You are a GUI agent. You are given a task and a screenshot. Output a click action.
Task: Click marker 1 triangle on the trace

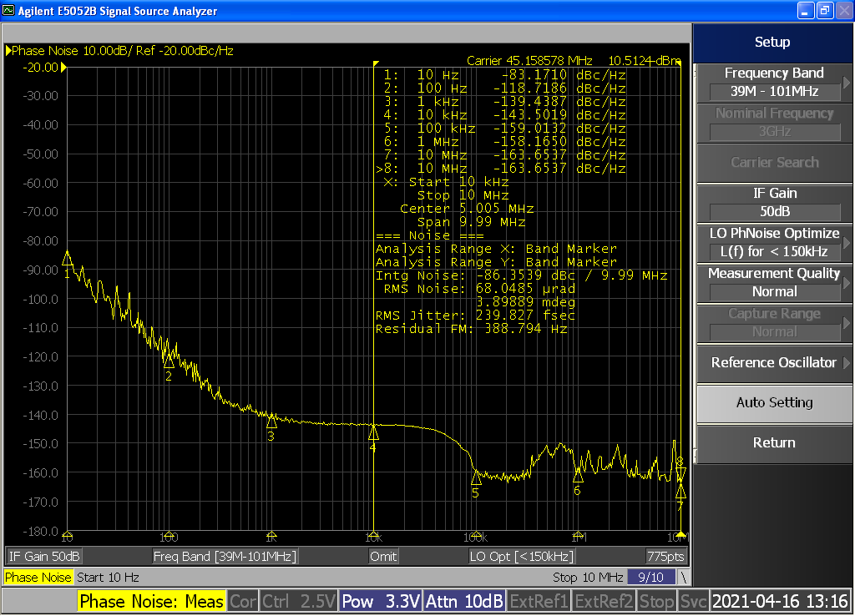68,260
